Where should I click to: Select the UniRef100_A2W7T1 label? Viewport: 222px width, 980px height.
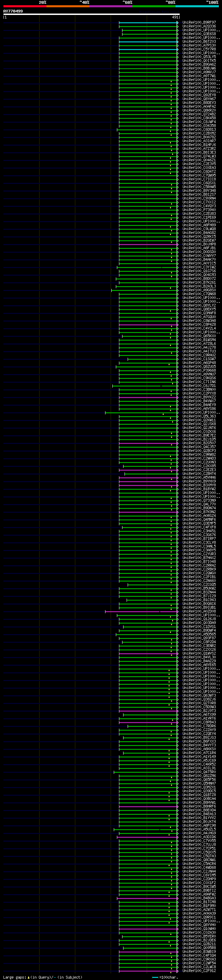pos(199,910)
